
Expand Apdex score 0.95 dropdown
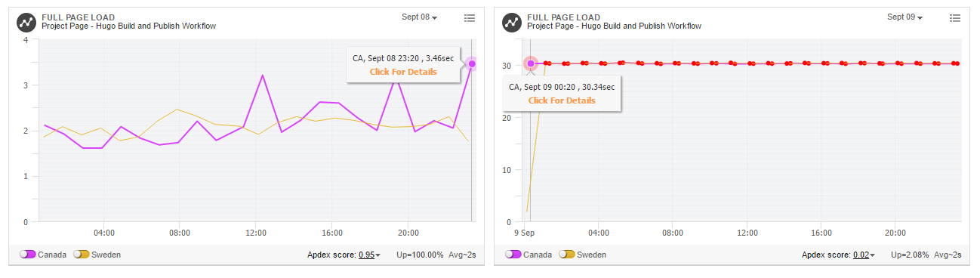370,255
